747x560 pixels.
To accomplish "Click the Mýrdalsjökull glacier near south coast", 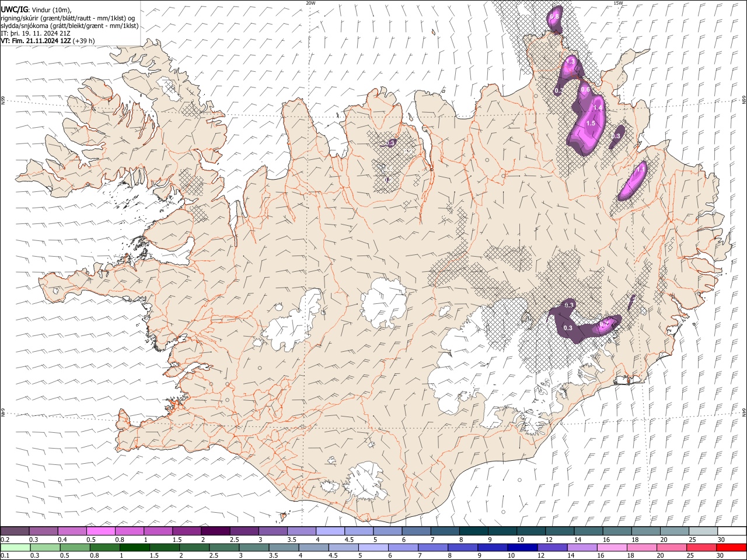I will [366, 480].
